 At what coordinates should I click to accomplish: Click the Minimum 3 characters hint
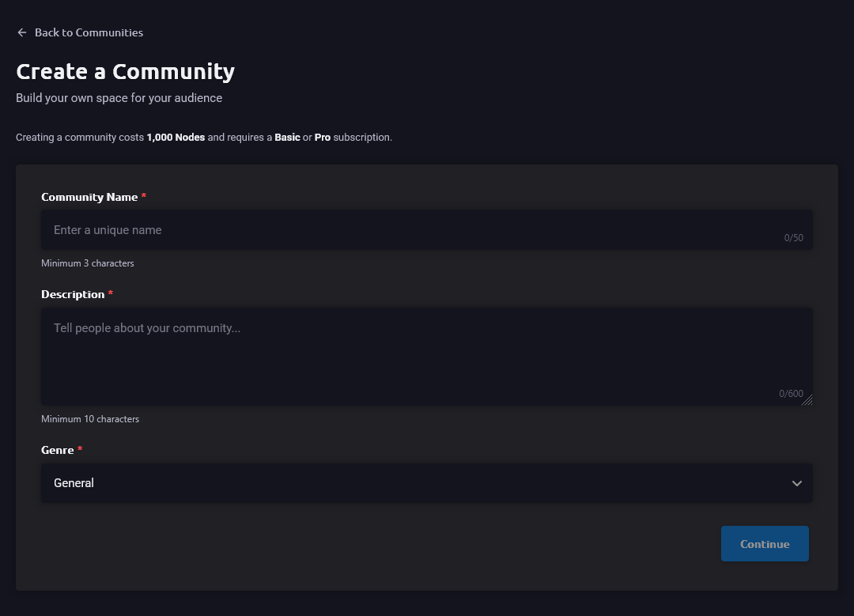88,263
